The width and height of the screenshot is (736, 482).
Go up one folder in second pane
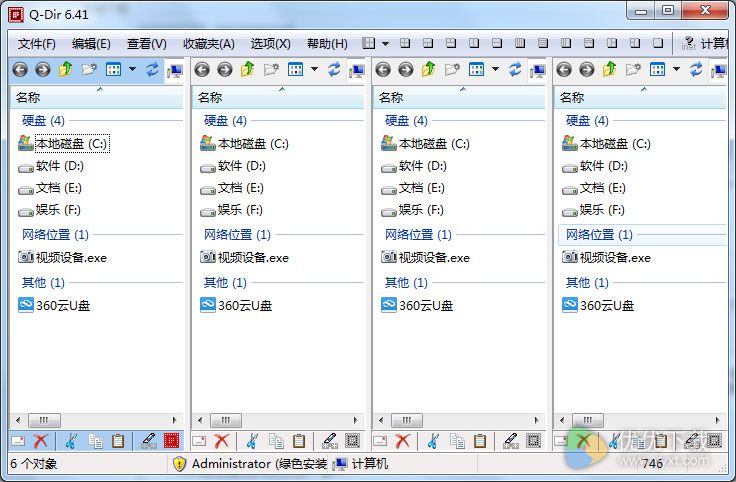tap(247, 69)
